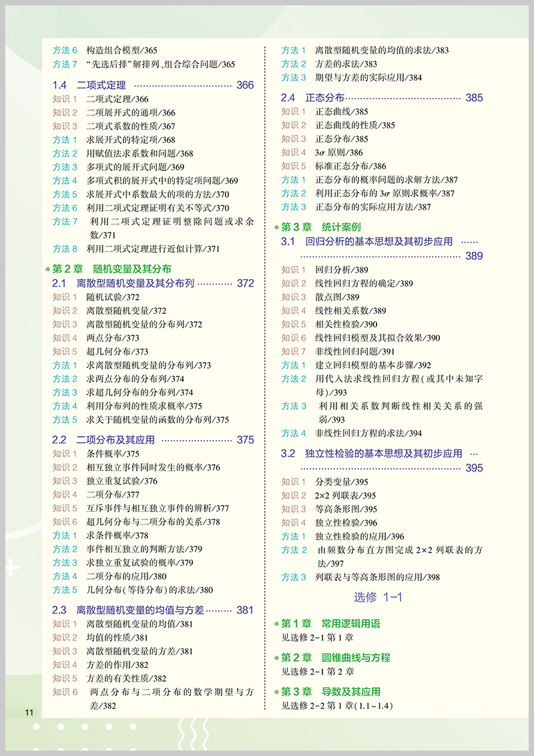Choose "用赋值法求系数和问题/368"
Screen dimensions: 534x756
pos(140,154)
